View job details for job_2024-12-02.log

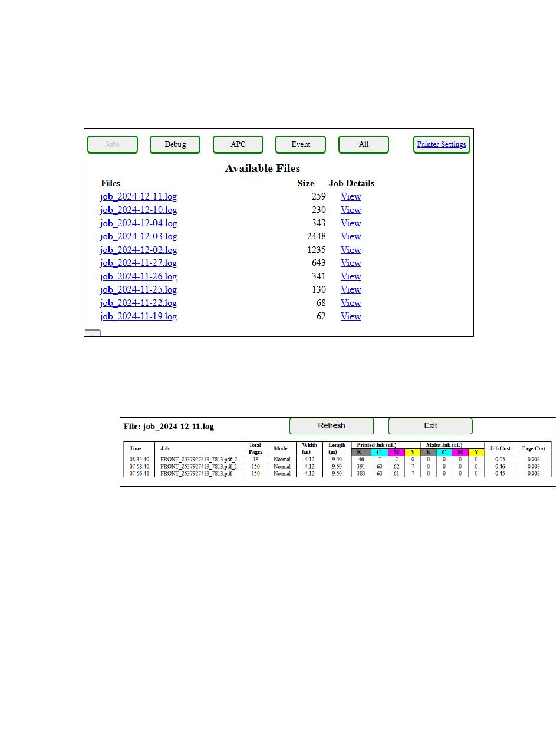(351, 250)
